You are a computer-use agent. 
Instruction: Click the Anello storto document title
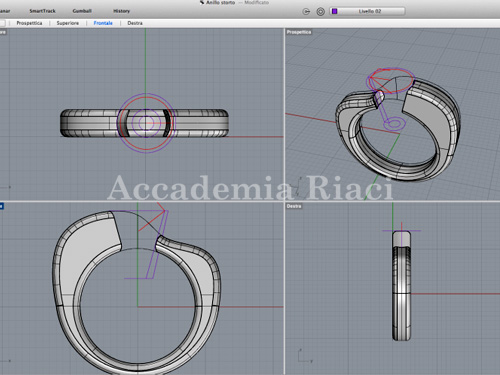tap(220, 2)
